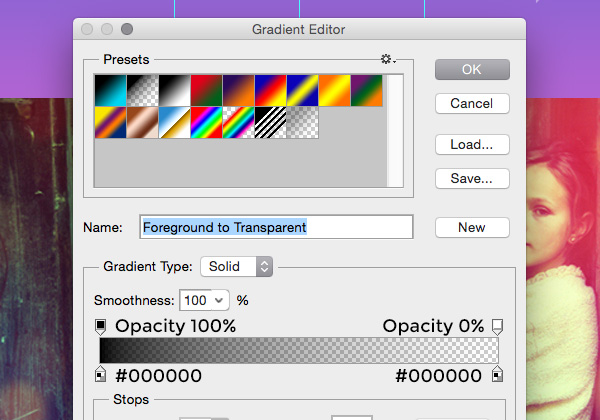Image resolution: width=600 pixels, height=420 pixels.
Task: Select the Transparent Stripes preset
Action: (271, 122)
